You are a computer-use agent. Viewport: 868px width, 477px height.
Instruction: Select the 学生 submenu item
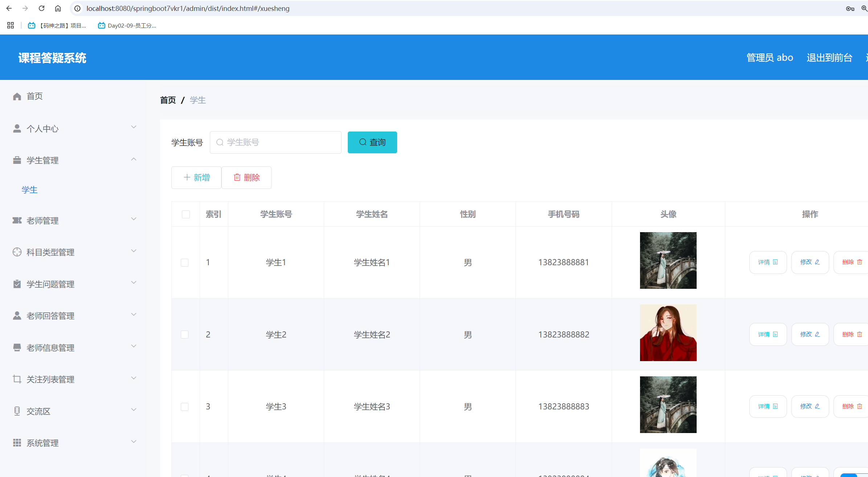29,190
